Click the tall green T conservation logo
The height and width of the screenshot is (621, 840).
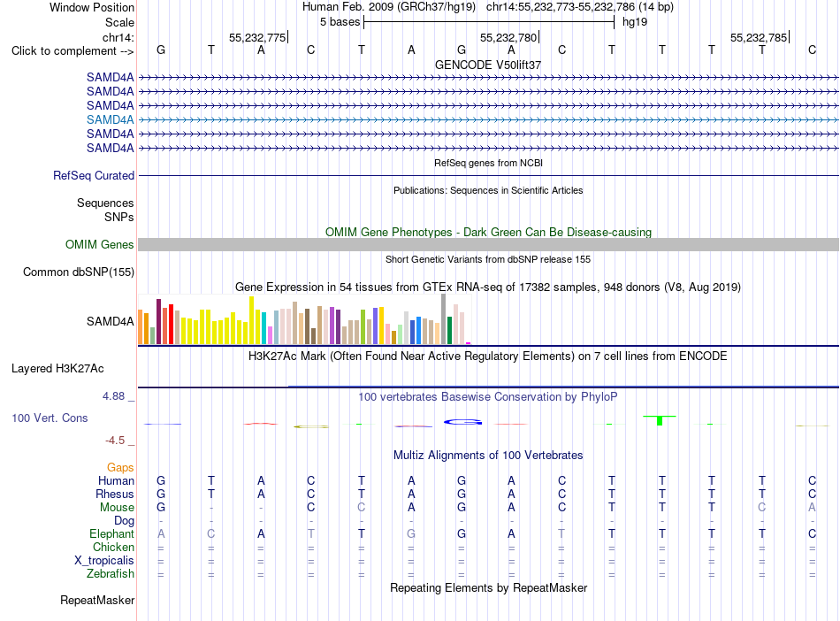[x=660, y=420]
